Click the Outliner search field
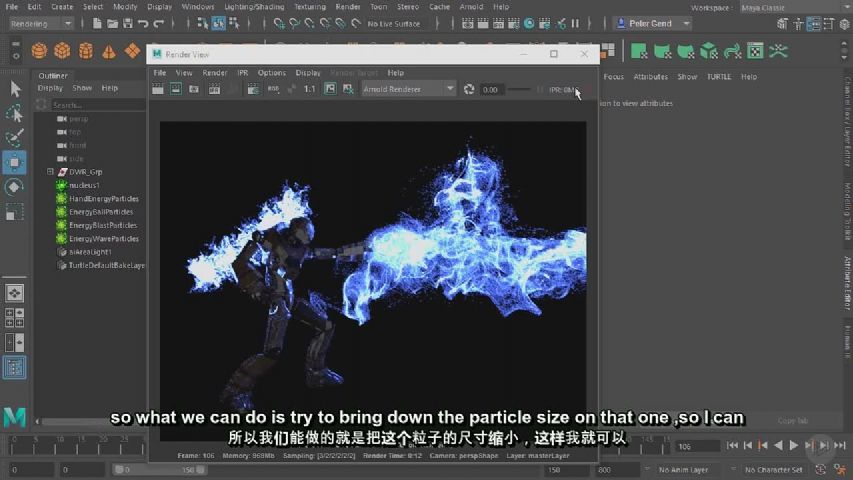Viewport: 853px width, 480px height. point(97,104)
